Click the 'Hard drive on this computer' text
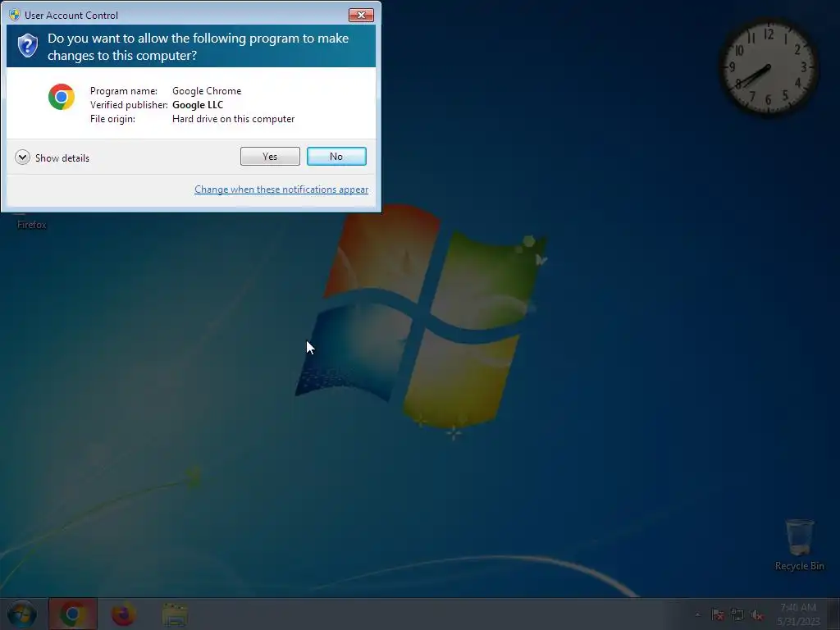This screenshot has height=630, width=840. 234,119
